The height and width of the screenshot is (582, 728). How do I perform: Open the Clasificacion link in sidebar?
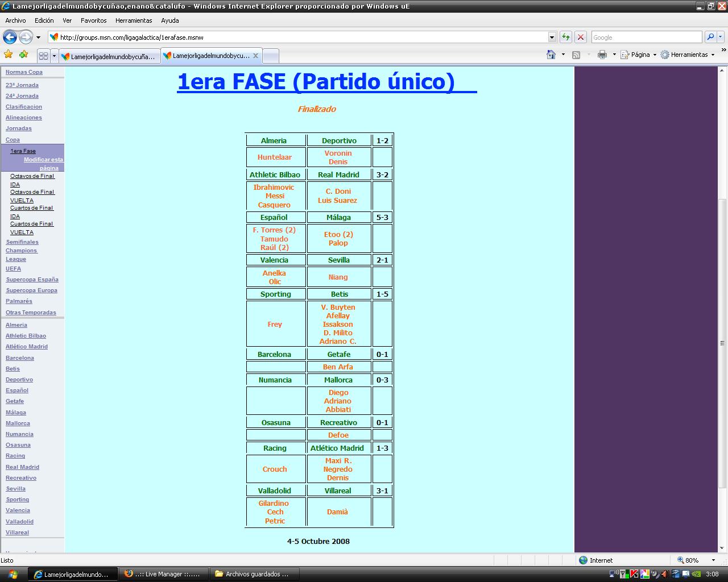click(x=24, y=107)
